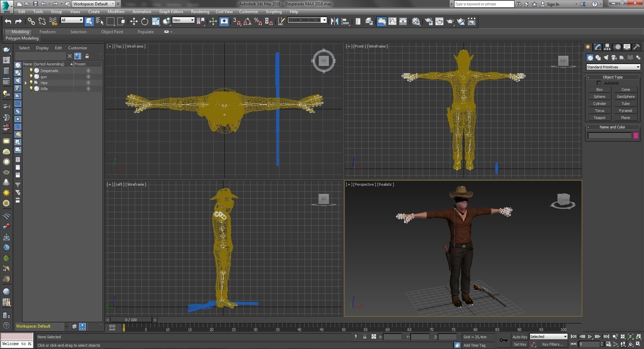Click the Undo arrow in main toolbar
This screenshot has width=644, height=349.
[8, 22]
